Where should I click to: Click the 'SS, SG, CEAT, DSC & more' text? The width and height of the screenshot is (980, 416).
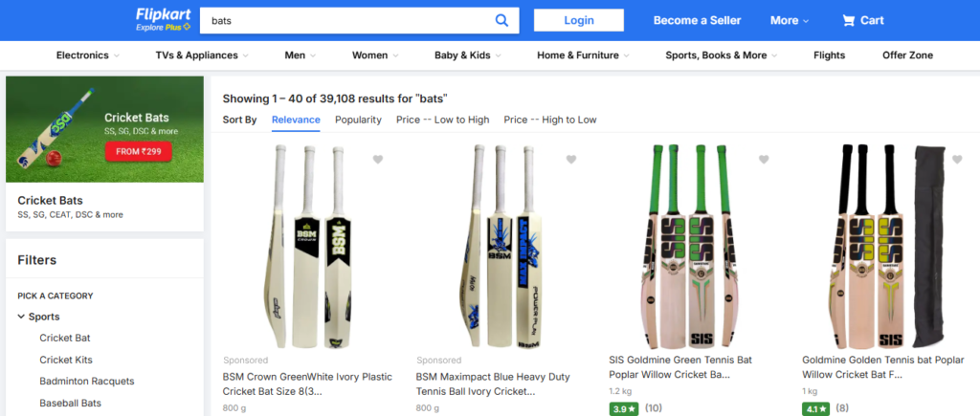tap(70, 215)
